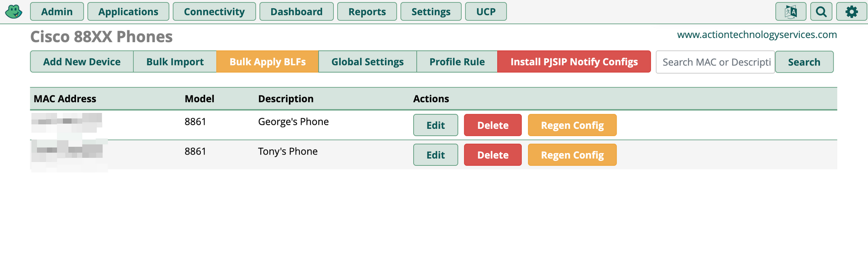Click the FreePBX frog logo icon
The image size is (868, 277).
point(14,12)
